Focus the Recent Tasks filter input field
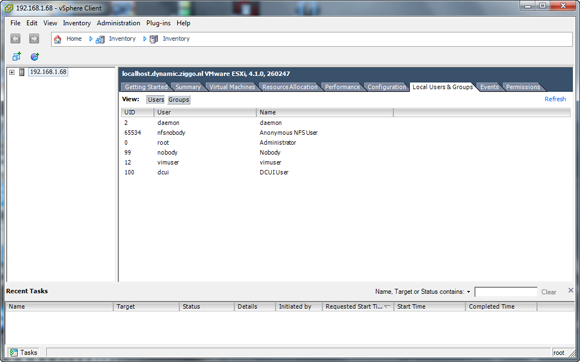The height and width of the screenshot is (362, 580). pyautogui.click(x=506, y=292)
